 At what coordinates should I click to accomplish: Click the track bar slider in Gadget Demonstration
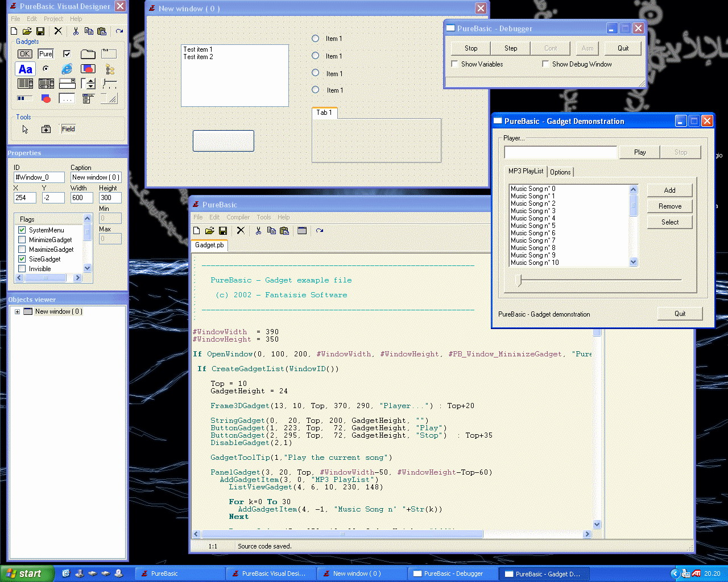(518, 280)
